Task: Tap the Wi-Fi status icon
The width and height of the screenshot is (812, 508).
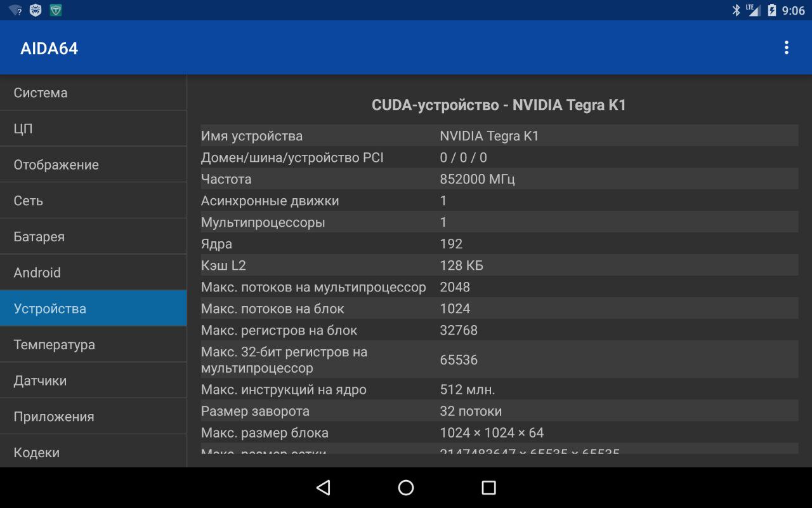Action: coord(15,10)
